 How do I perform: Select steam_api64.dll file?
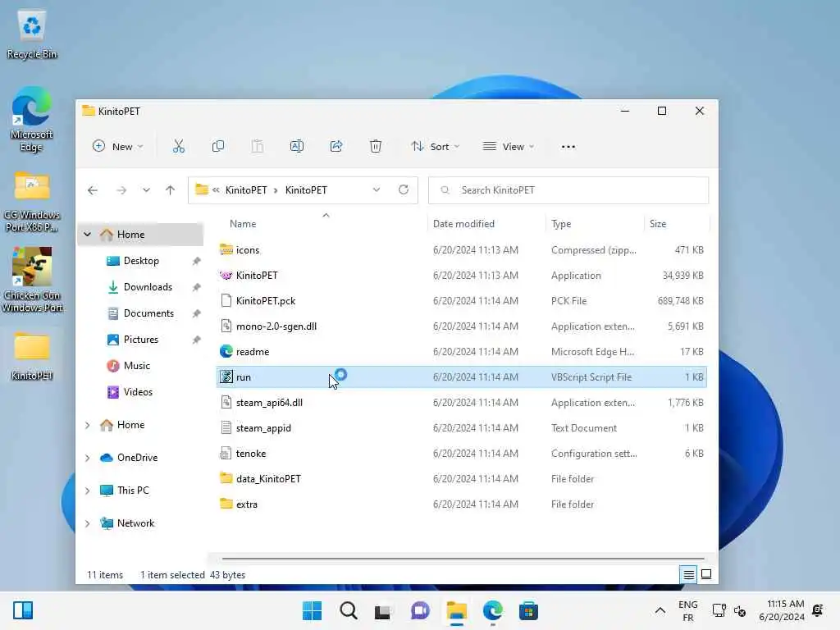(x=462, y=403)
